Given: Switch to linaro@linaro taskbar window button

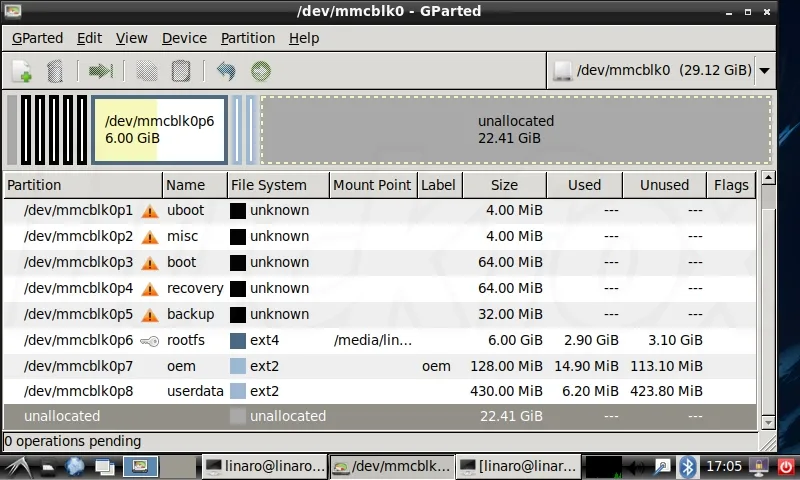Looking at the screenshot, I should pos(264,466).
